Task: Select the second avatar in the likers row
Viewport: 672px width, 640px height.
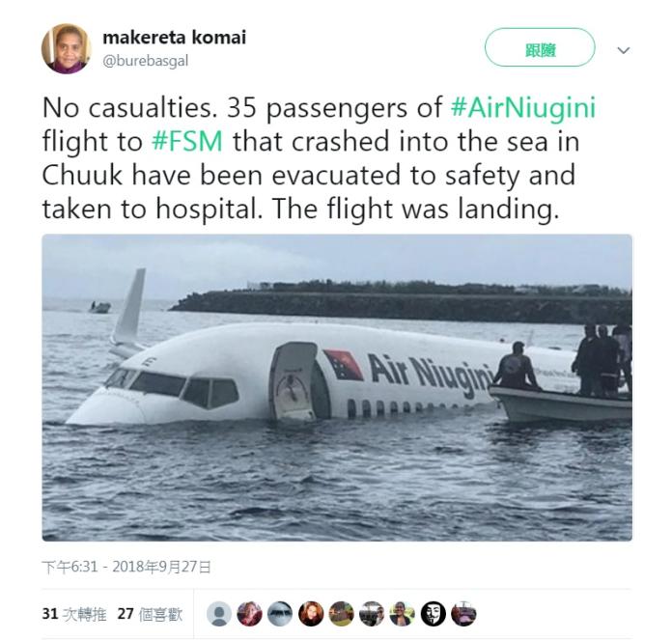Action: (250, 614)
